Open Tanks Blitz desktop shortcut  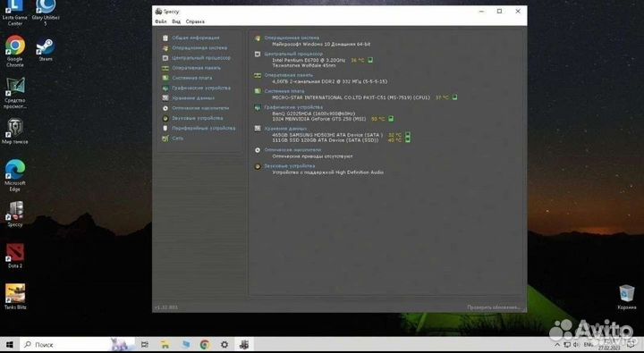[x=15, y=297]
